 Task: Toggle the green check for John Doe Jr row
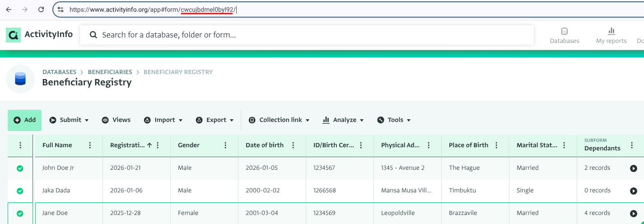(20, 168)
